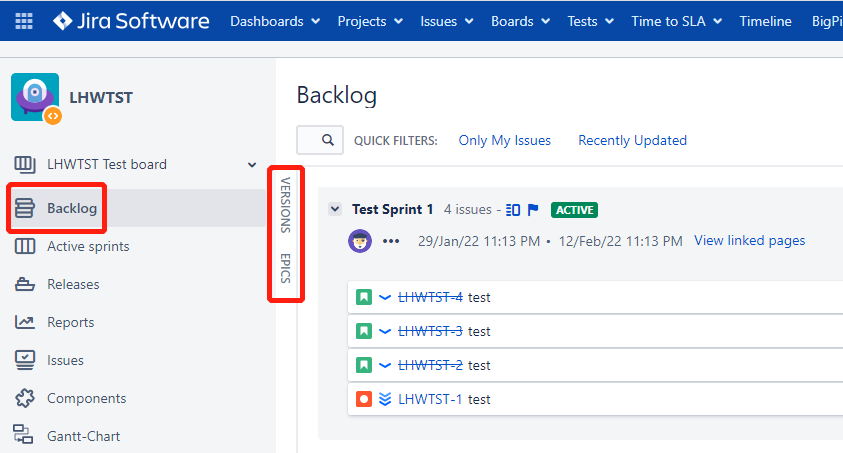Click the Components puzzle icon

25,398
